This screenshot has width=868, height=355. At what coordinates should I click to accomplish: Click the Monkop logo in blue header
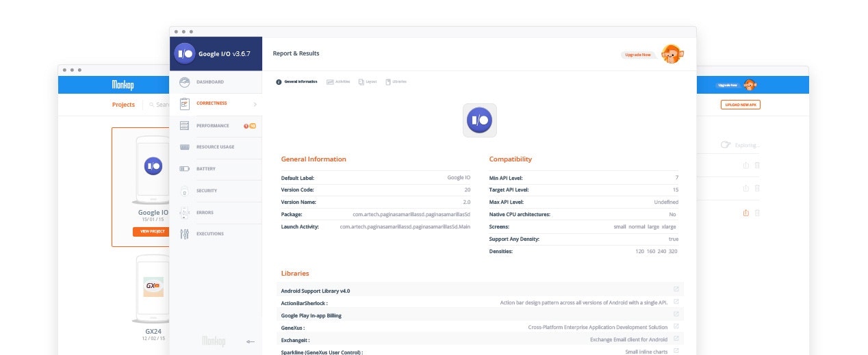[125, 85]
